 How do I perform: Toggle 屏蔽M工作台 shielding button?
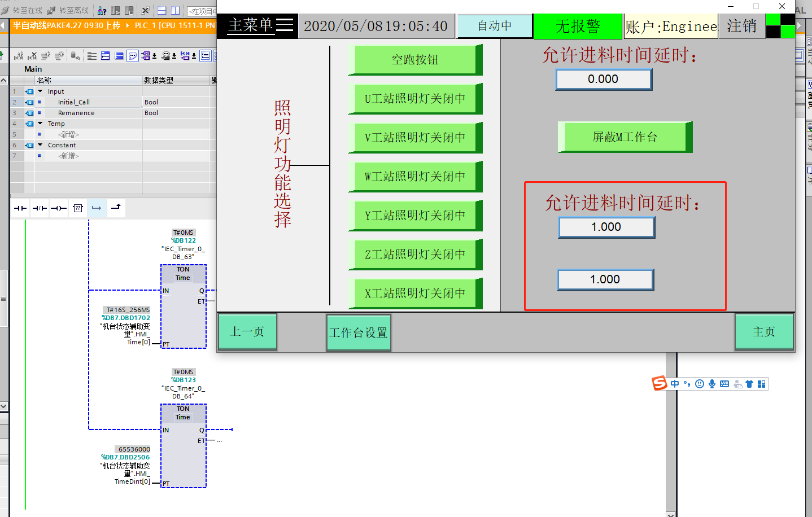[x=625, y=137]
